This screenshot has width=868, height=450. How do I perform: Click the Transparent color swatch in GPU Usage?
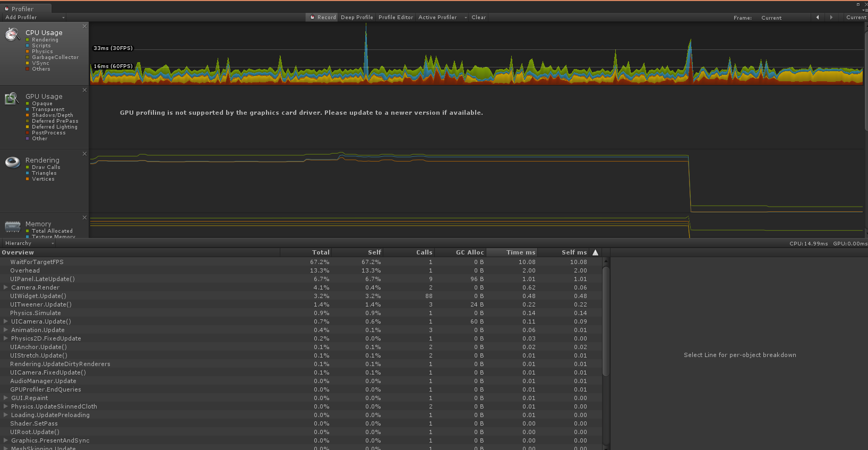28,109
